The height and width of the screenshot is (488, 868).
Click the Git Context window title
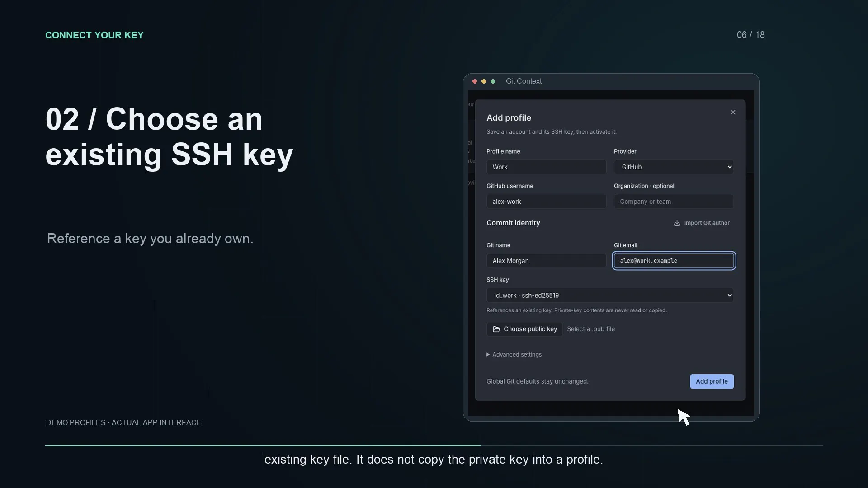click(524, 81)
